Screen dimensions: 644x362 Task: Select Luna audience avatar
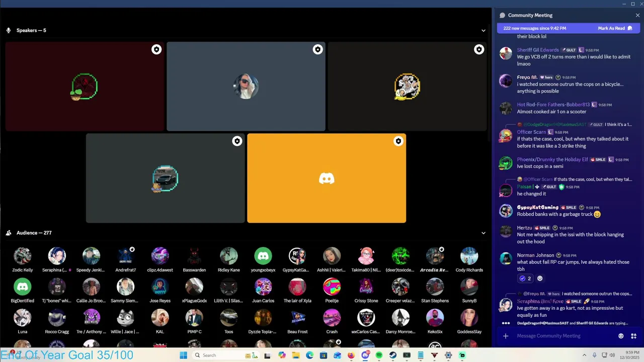point(22,318)
